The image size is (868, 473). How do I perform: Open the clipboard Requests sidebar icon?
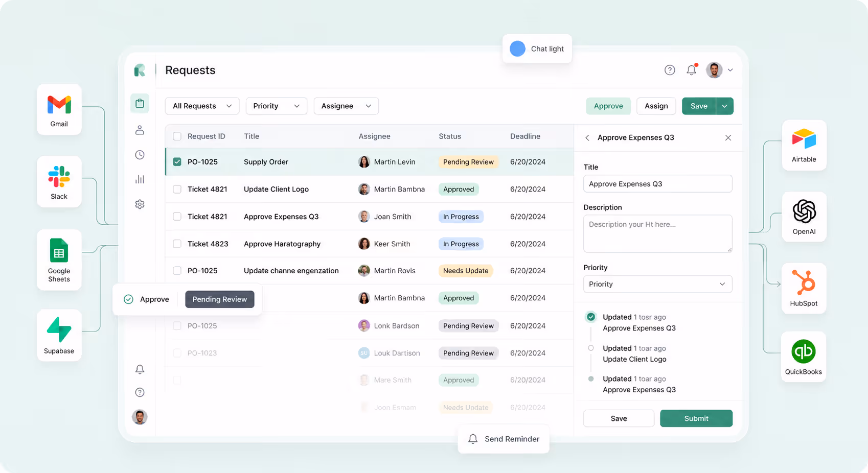tap(140, 104)
